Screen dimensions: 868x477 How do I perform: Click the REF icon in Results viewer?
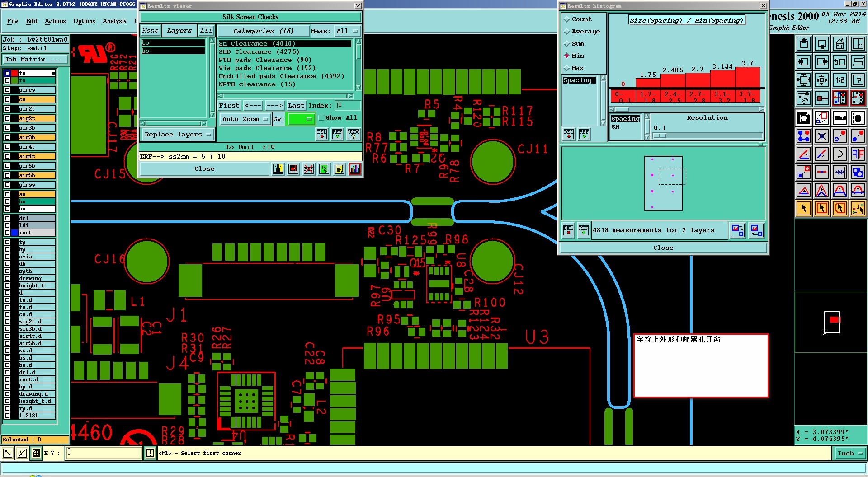click(x=337, y=134)
